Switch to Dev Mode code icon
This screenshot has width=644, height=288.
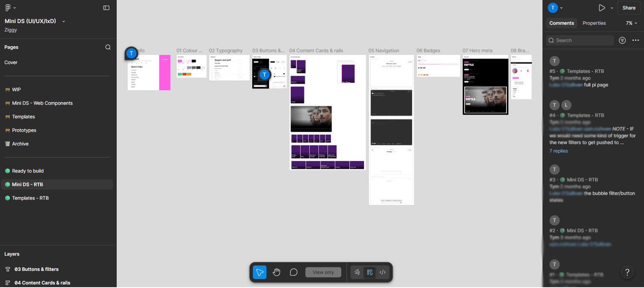383,272
